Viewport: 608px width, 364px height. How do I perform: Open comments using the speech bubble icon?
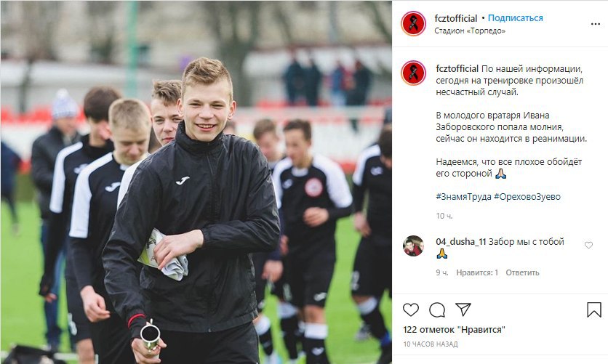click(437, 310)
